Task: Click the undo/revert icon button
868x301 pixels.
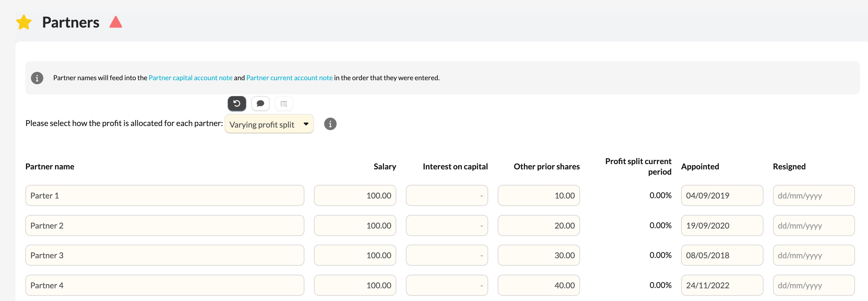Action: pyautogui.click(x=237, y=104)
